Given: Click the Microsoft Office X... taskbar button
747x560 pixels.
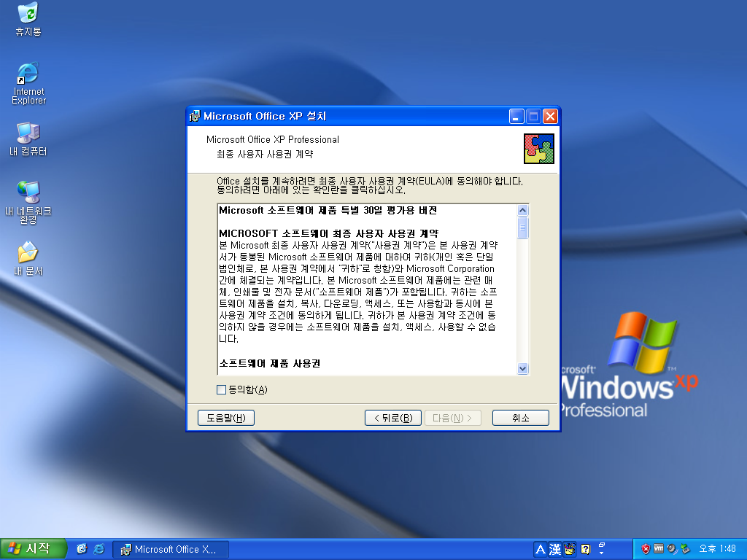Looking at the screenshot, I should coord(171,550).
